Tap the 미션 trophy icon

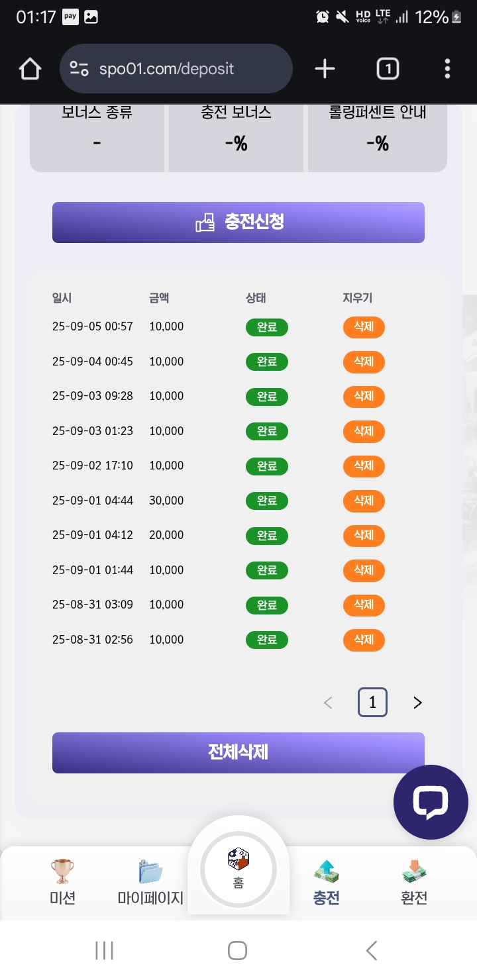click(62, 871)
